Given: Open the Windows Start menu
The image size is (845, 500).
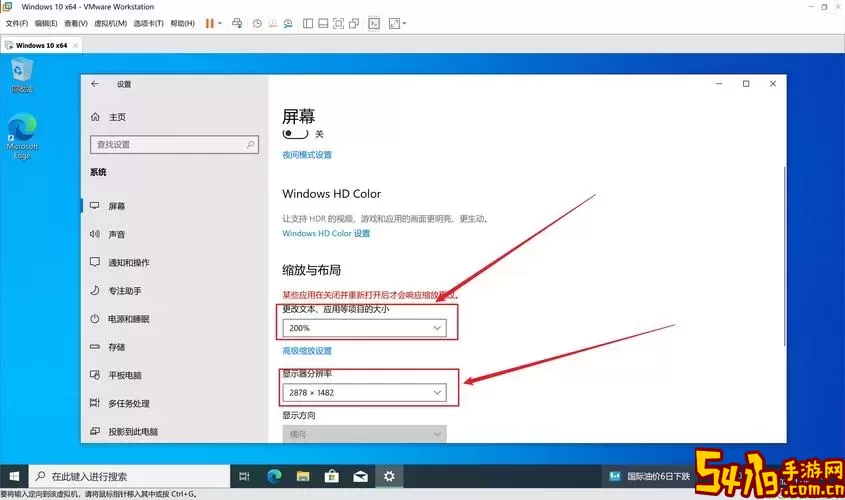Looking at the screenshot, I should [14, 476].
